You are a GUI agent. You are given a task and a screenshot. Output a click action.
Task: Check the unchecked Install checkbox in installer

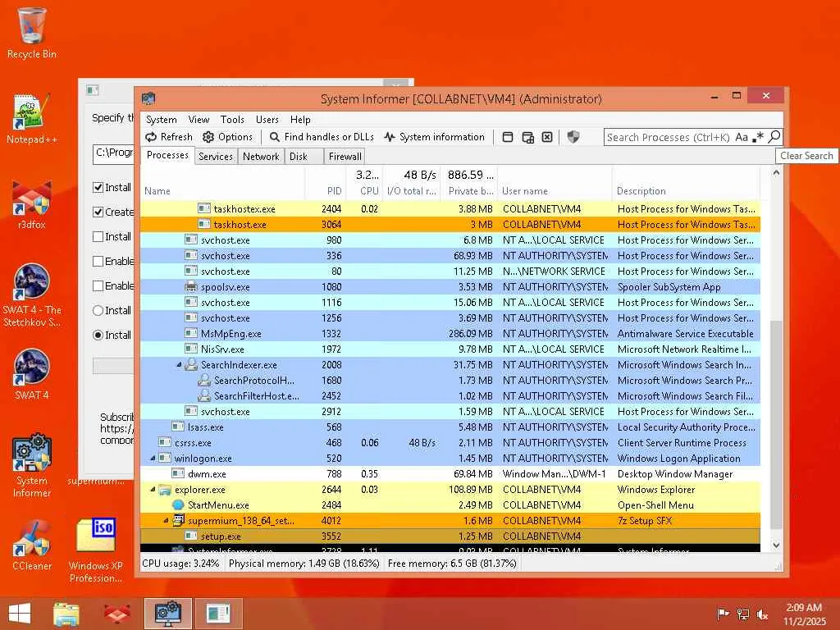tap(98, 236)
